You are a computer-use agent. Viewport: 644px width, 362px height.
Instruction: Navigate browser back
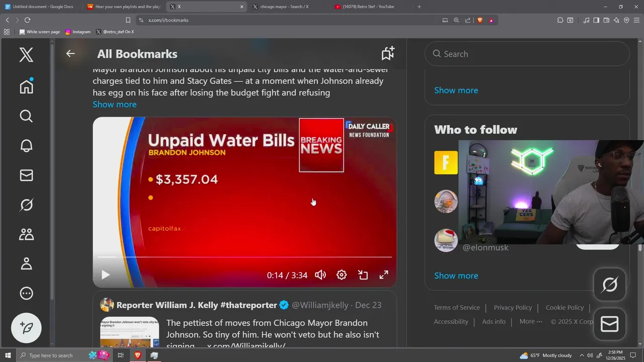click(7, 20)
